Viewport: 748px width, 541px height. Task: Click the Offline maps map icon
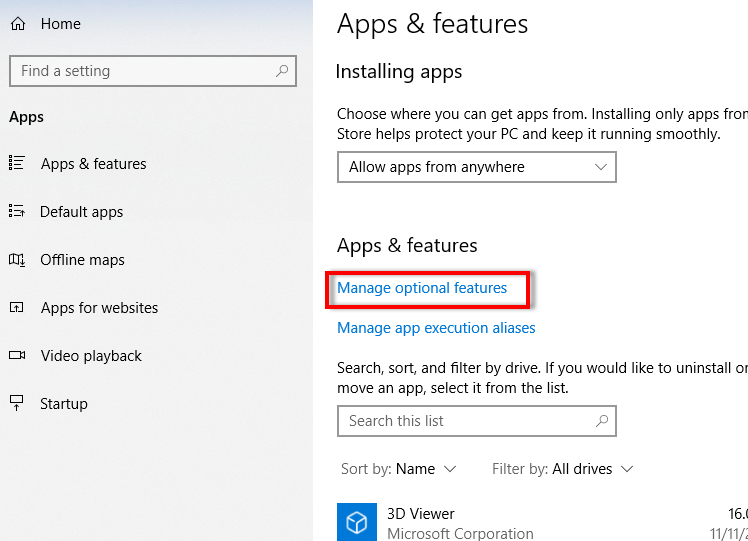click(17, 260)
